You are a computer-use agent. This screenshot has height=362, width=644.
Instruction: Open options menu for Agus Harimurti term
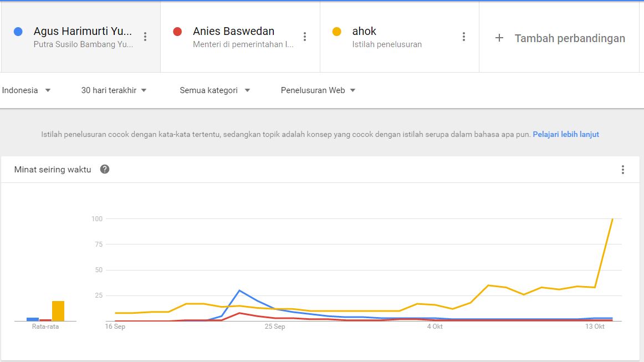145,37
